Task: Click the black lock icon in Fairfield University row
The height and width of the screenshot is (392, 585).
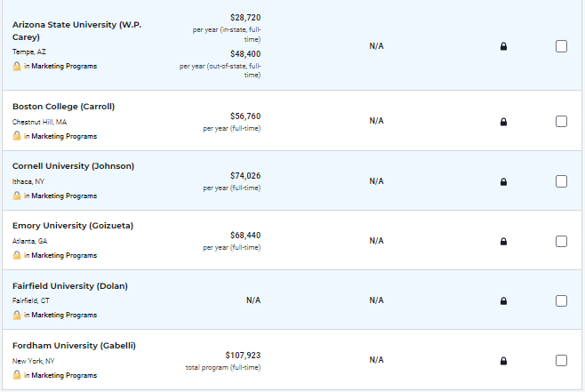Action: 503,300
